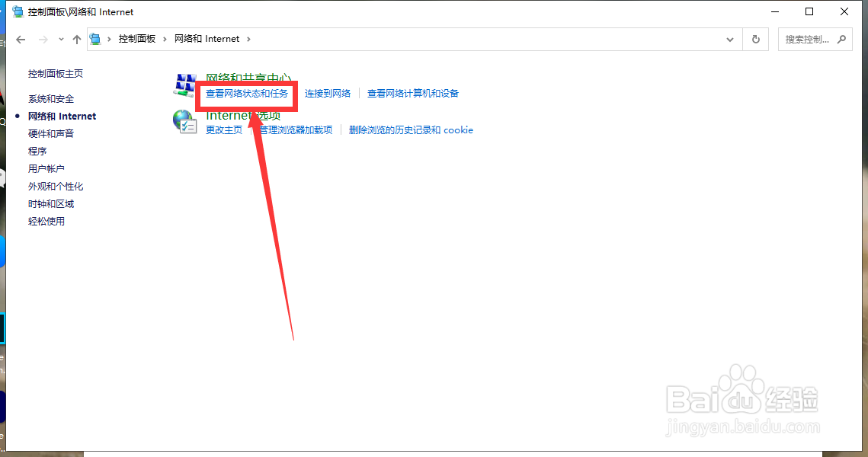Screen dimensions: 868x457
Task: Click inside the 搜索控制 search box
Action: click(x=808, y=39)
